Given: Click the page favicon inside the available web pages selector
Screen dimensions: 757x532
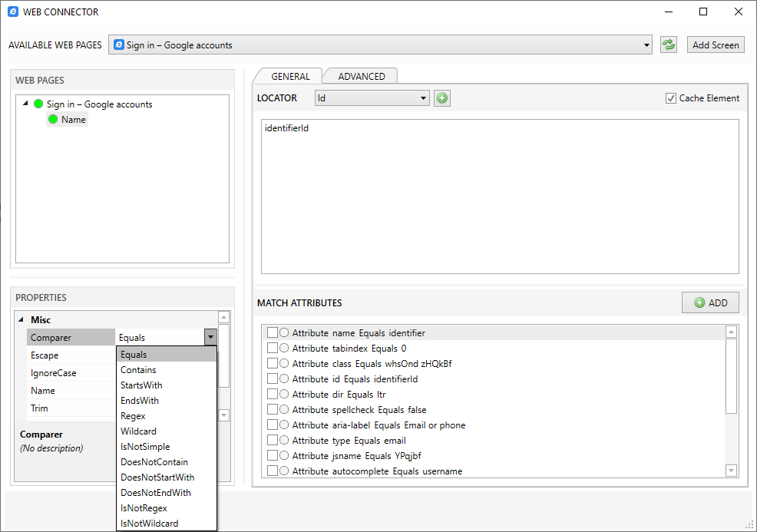Looking at the screenshot, I should (117, 45).
